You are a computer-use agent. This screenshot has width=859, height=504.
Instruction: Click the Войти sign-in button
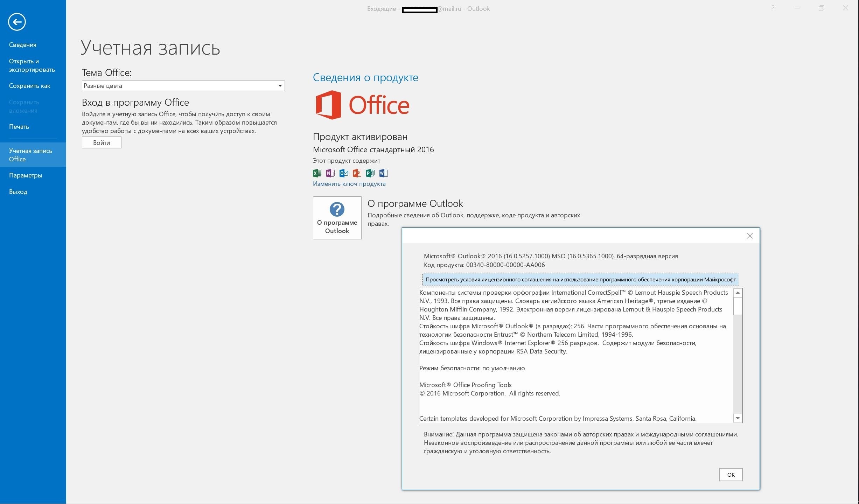pos(102,142)
